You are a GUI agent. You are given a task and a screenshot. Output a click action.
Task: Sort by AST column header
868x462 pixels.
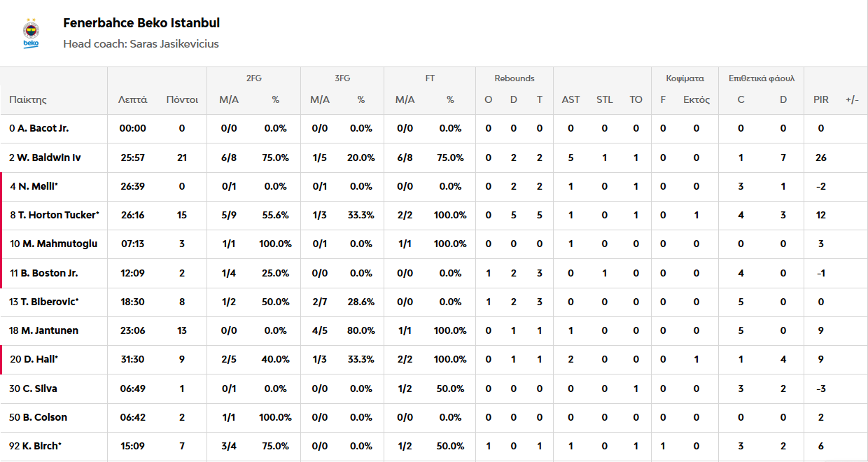570,99
